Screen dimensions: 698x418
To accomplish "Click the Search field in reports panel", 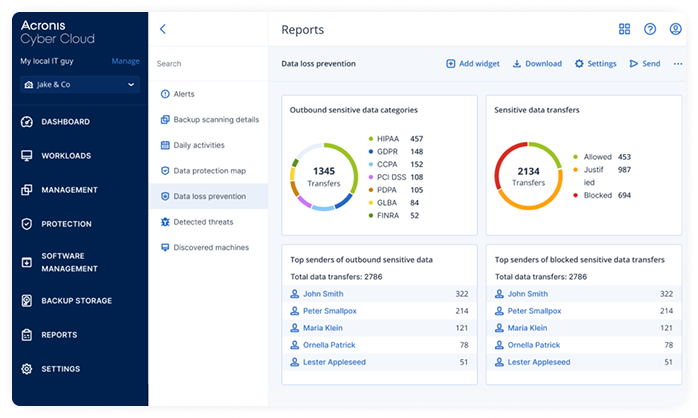I will 208,64.
